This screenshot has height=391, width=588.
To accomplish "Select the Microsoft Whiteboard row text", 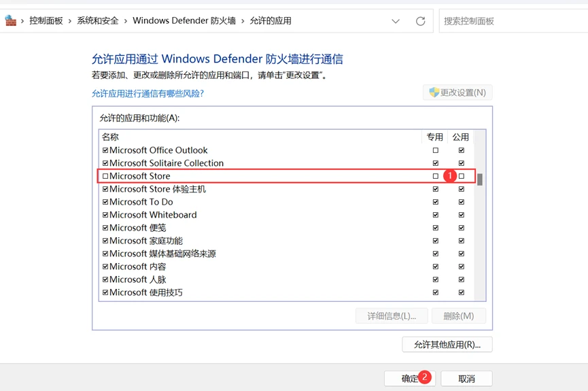I will point(153,215).
